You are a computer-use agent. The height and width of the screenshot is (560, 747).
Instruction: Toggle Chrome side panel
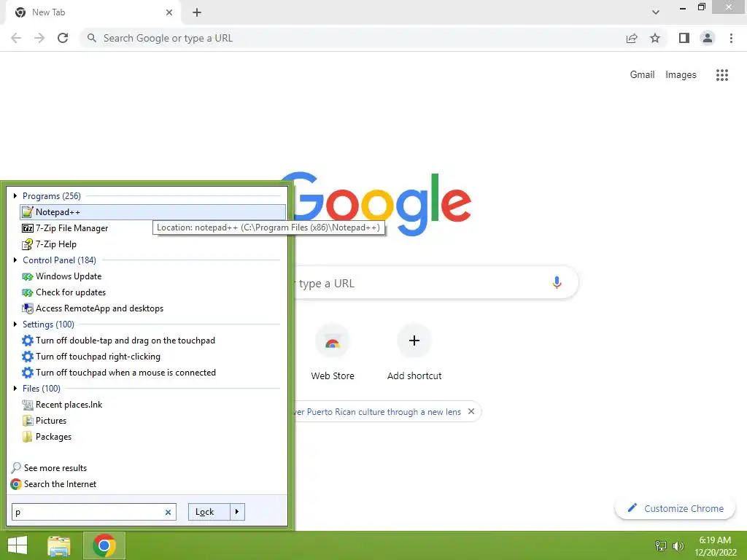click(684, 38)
